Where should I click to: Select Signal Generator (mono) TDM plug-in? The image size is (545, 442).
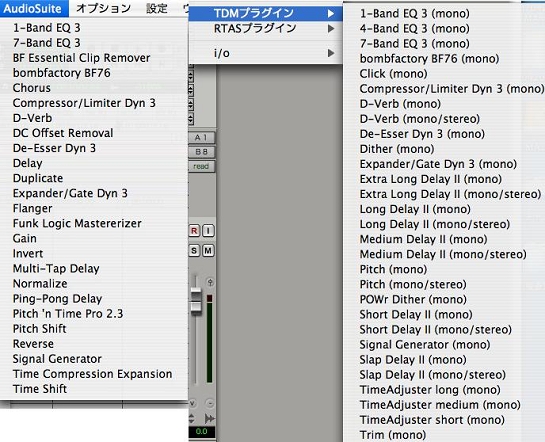pyautogui.click(x=425, y=345)
